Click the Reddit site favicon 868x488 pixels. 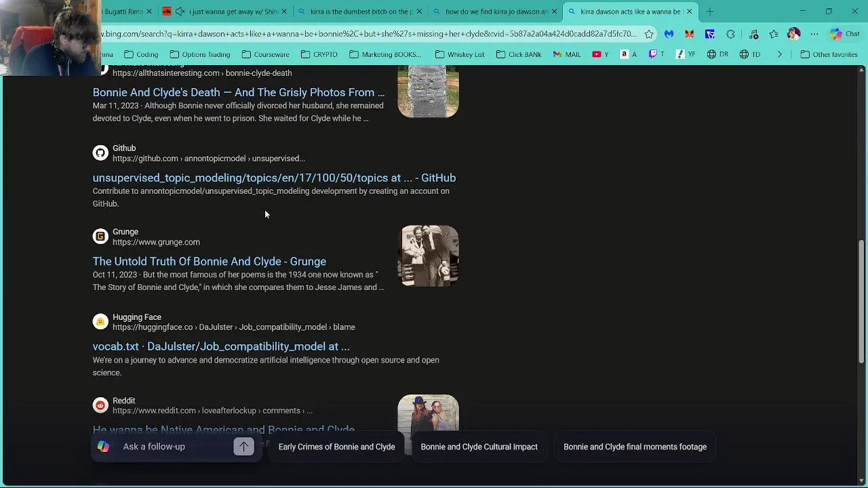[x=100, y=405]
